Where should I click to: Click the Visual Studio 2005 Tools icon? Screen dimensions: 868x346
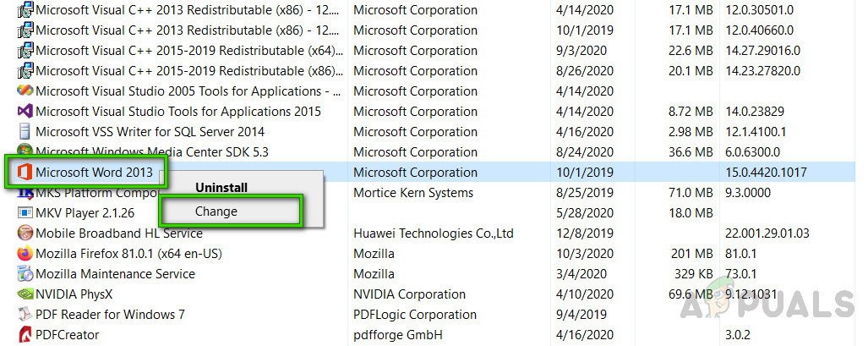pyautogui.click(x=25, y=91)
